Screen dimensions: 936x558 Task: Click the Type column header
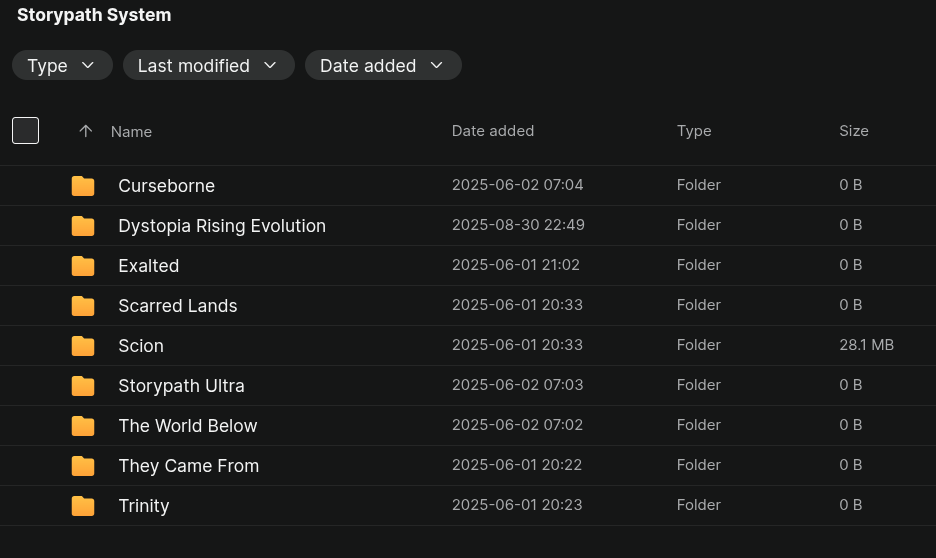coord(694,131)
